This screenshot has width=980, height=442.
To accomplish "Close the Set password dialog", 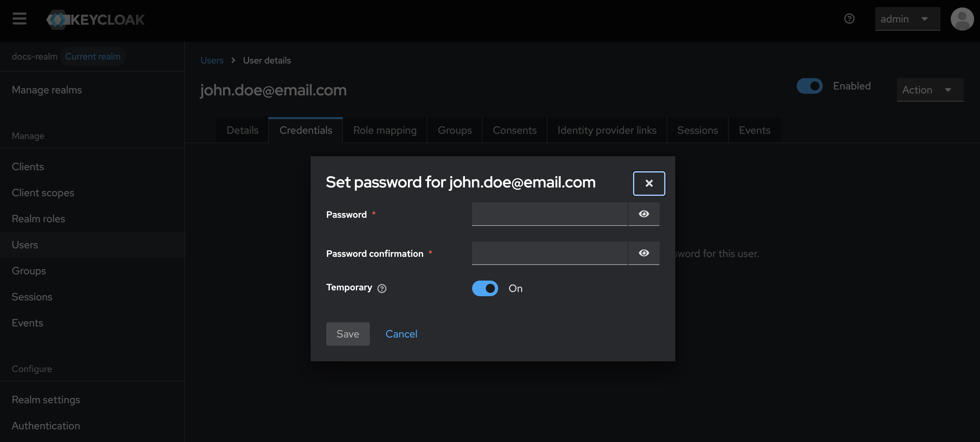I will (x=649, y=183).
